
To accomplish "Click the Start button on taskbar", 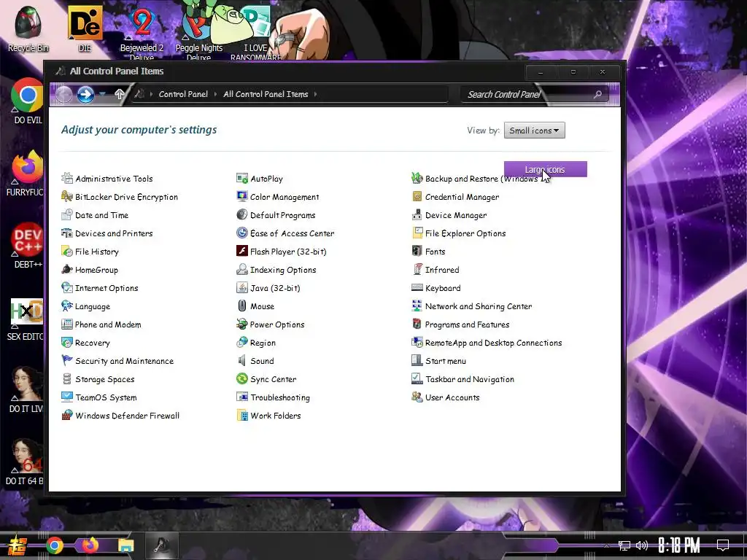I will tap(18, 545).
